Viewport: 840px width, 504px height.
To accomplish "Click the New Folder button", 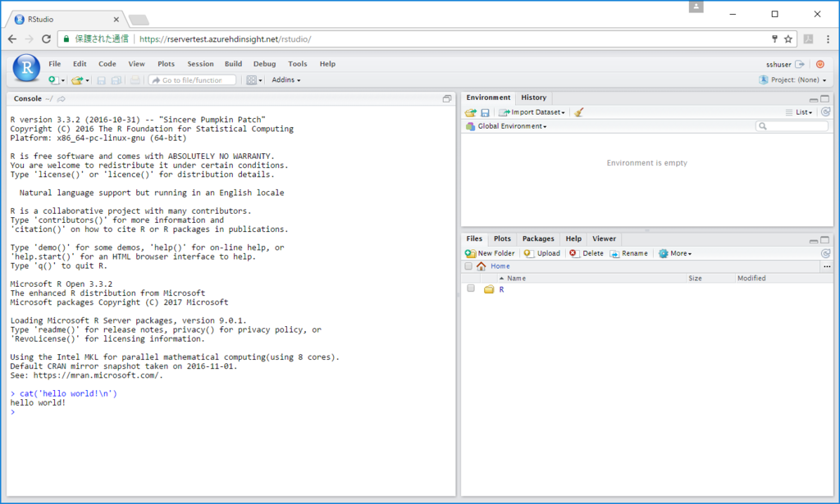I will coord(490,253).
